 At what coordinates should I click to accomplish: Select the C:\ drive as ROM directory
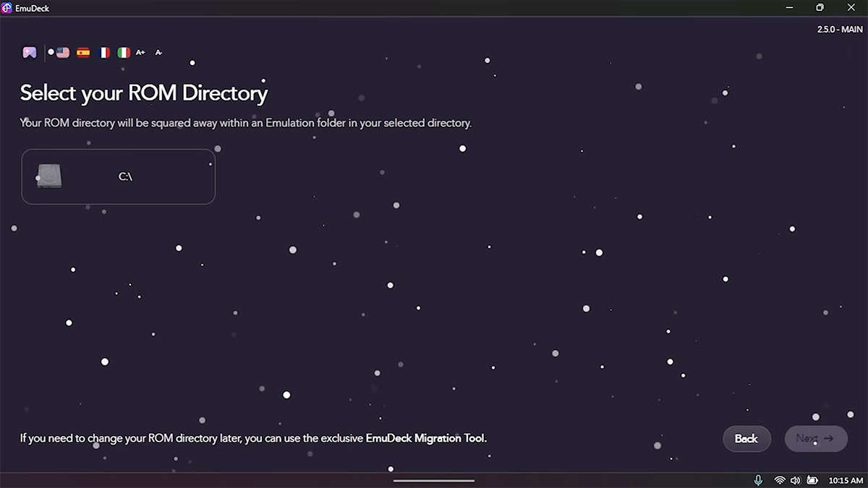[119, 176]
